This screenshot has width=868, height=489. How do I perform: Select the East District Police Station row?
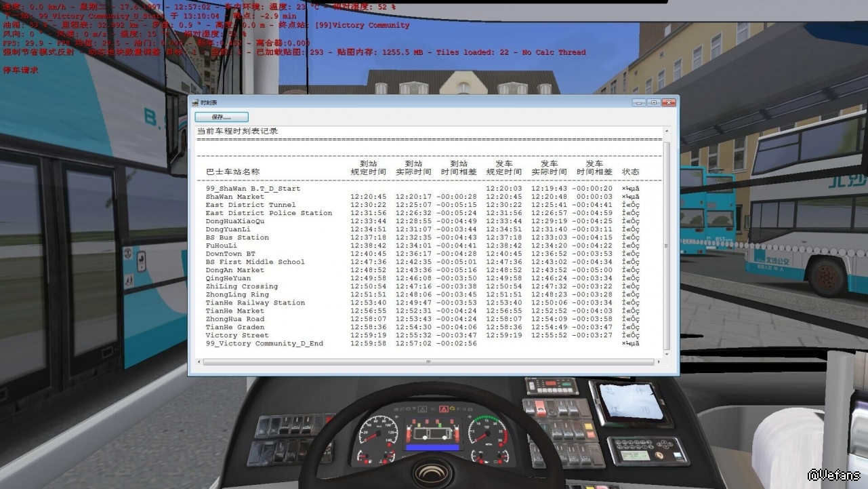coord(423,213)
